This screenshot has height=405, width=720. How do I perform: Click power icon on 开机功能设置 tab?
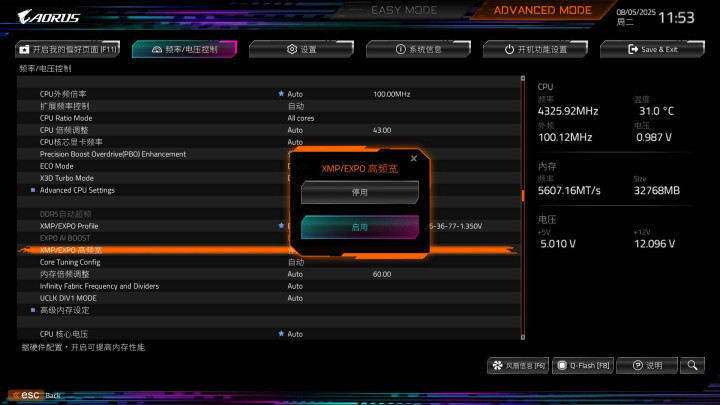click(x=509, y=49)
